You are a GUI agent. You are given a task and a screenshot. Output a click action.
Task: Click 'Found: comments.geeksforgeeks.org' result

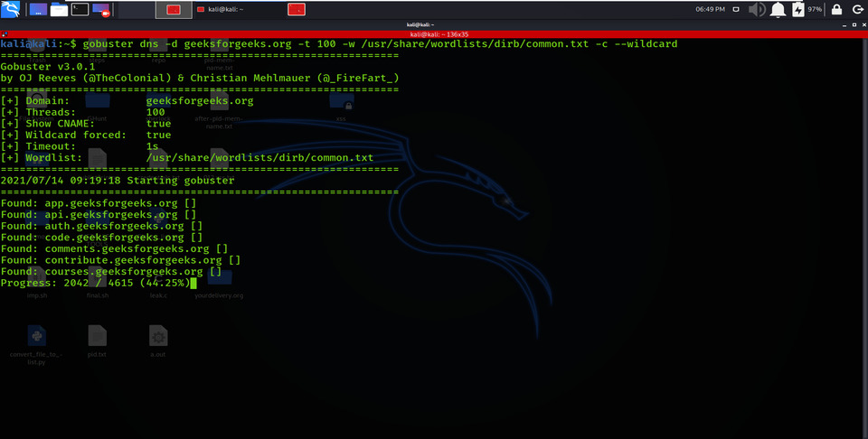(x=115, y=248)
